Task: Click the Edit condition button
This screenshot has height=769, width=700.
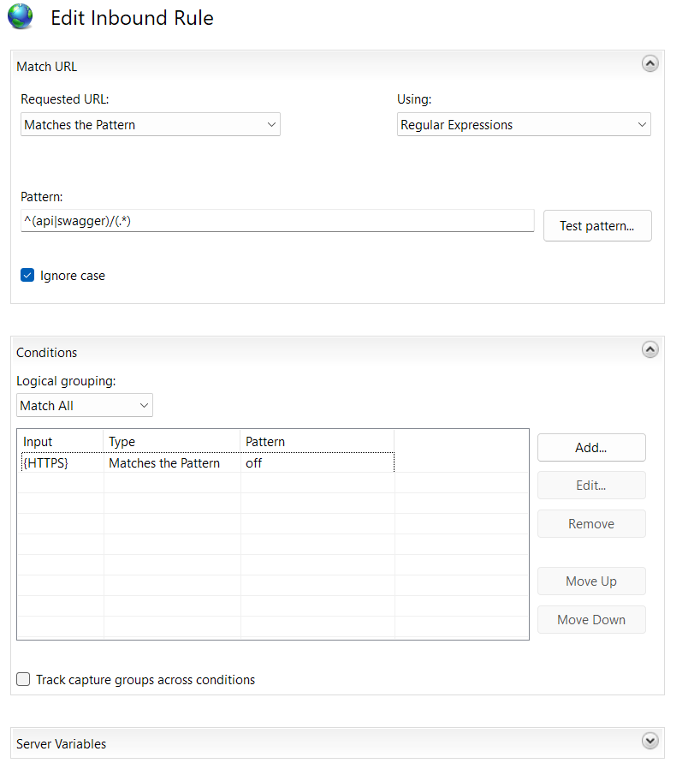Action: point(591,485)
